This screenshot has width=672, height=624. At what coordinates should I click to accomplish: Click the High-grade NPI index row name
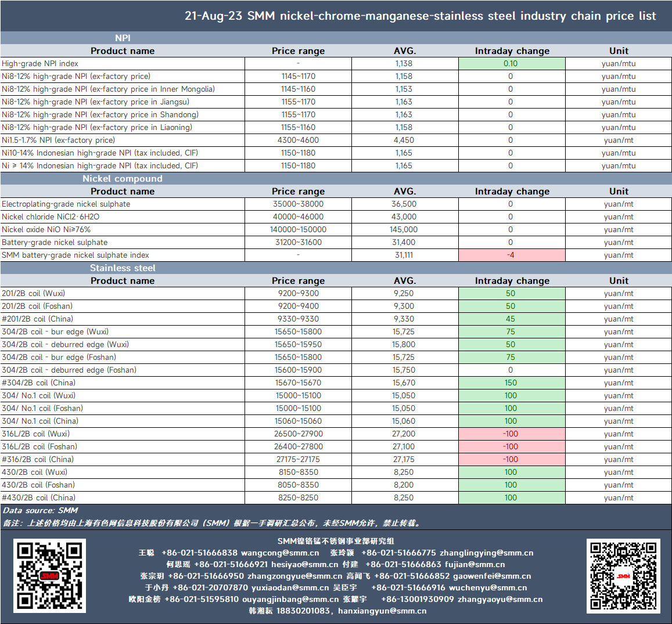(40, 63)
